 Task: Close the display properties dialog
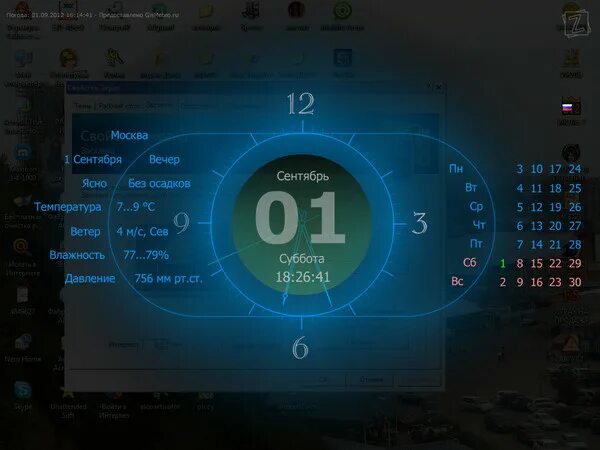[439, 87]
